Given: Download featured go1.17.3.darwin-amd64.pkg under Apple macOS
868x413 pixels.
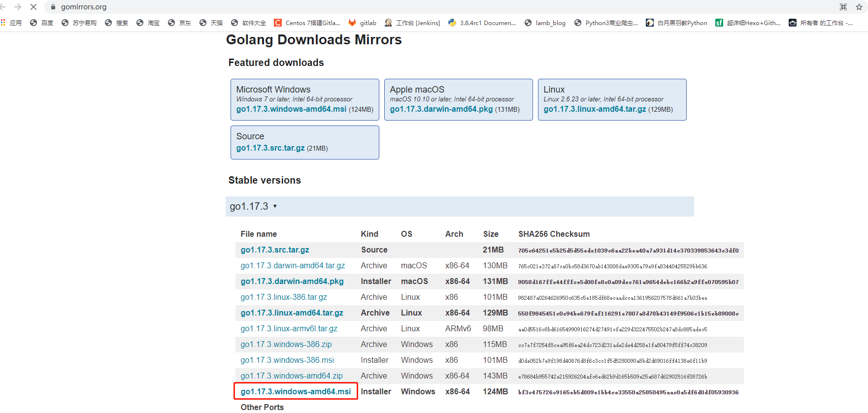Looking at the screenshot, I should [x=441, y=109].
